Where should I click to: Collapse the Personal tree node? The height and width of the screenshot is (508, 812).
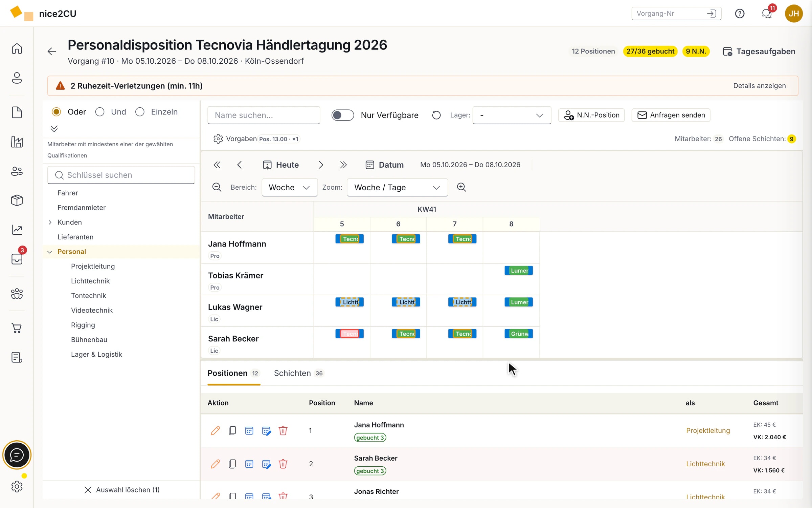[x=50, y=252]
